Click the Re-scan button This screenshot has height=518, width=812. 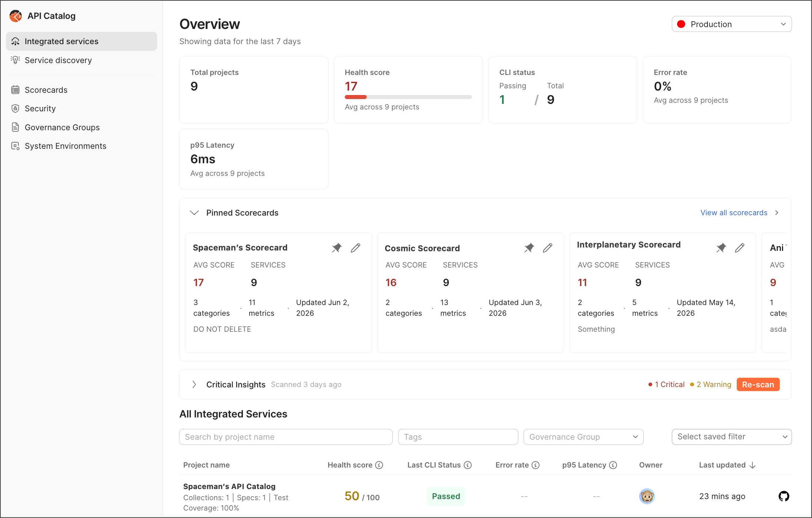758,384
